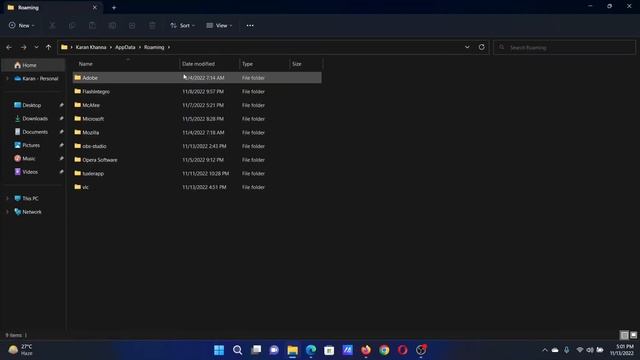Refresh the Roaming folder view
This screenshot has height=360, width=640.
click(482, 47)
